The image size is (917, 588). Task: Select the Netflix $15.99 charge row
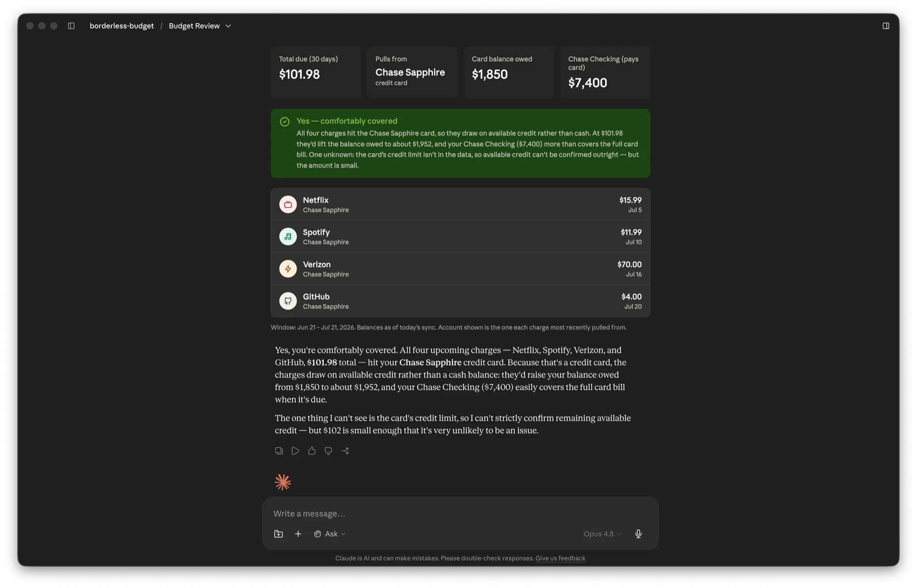point(460,204)
